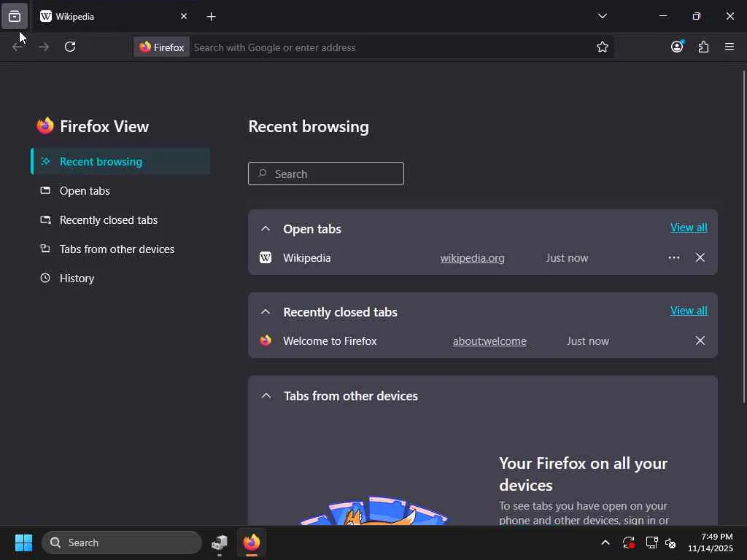Dismiss Welcome to Firefox from the Recently closed list
The width and height of the screenshot is (747, 560).
click(700, 341)
